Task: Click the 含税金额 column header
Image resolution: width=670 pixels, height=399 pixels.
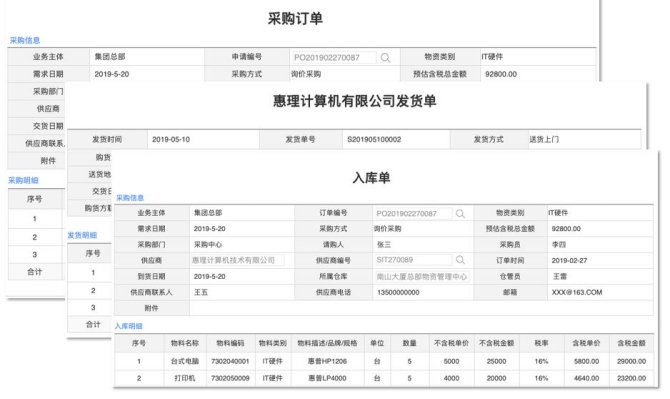Action: [631, 343]
